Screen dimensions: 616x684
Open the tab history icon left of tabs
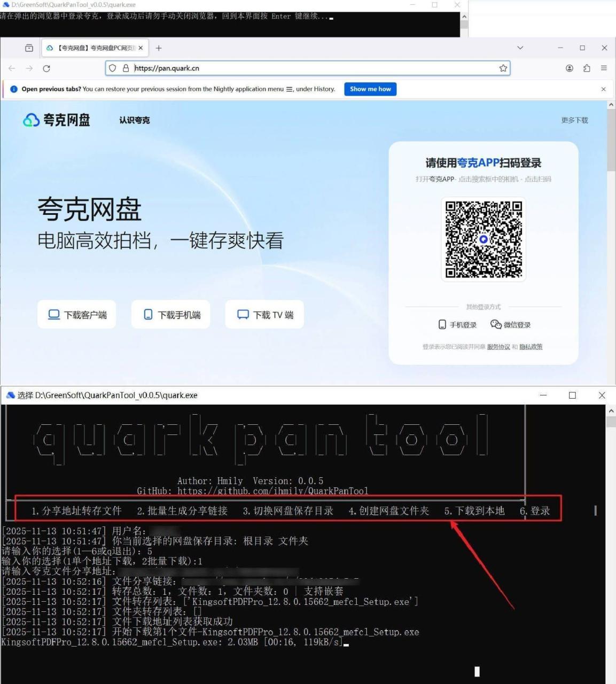[29, 48]
